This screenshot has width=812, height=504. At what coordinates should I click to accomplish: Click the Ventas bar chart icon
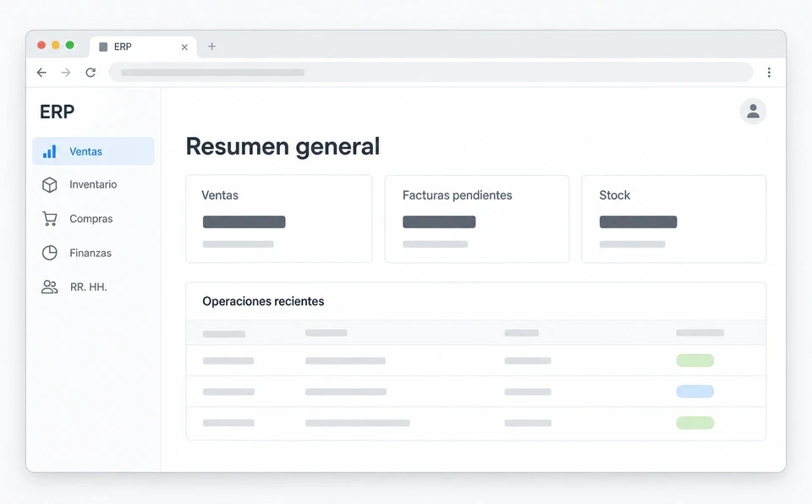point(50,151)
